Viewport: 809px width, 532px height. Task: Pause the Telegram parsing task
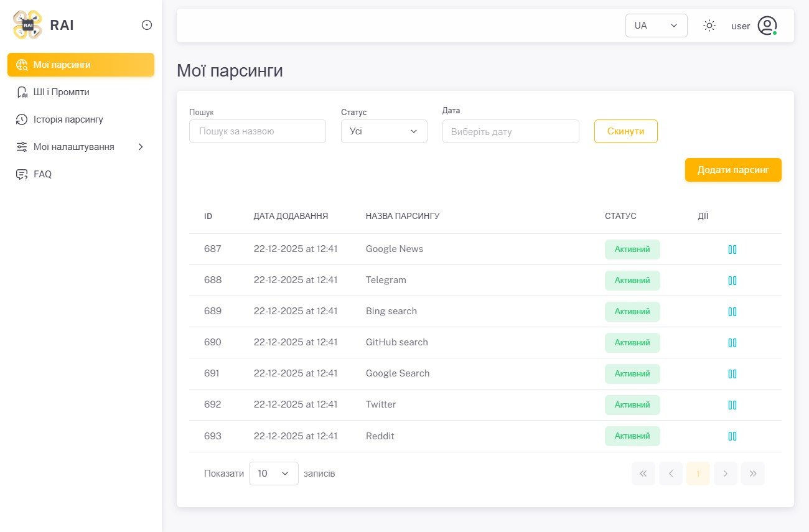(732, 280)
